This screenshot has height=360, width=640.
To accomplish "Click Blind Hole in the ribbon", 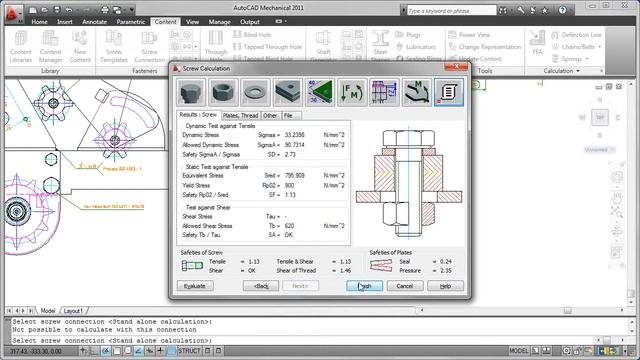I will (252, 35).
